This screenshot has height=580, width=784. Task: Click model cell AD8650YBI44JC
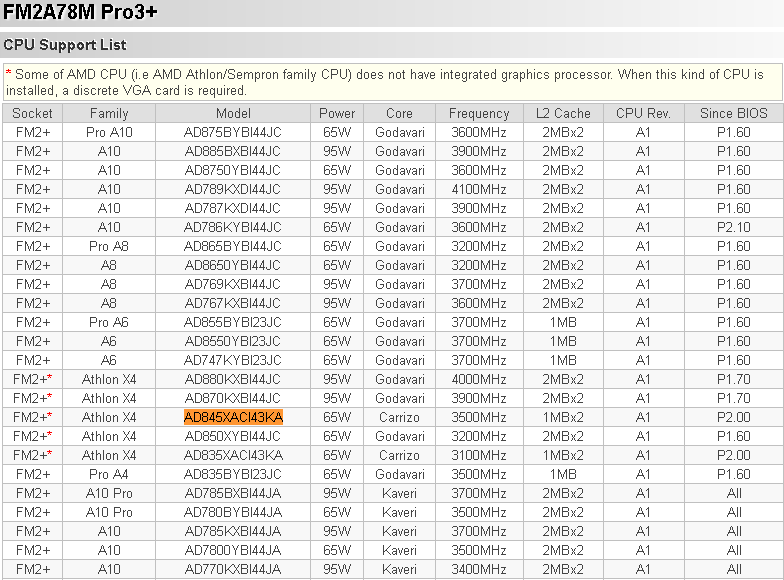coord(233,266)
